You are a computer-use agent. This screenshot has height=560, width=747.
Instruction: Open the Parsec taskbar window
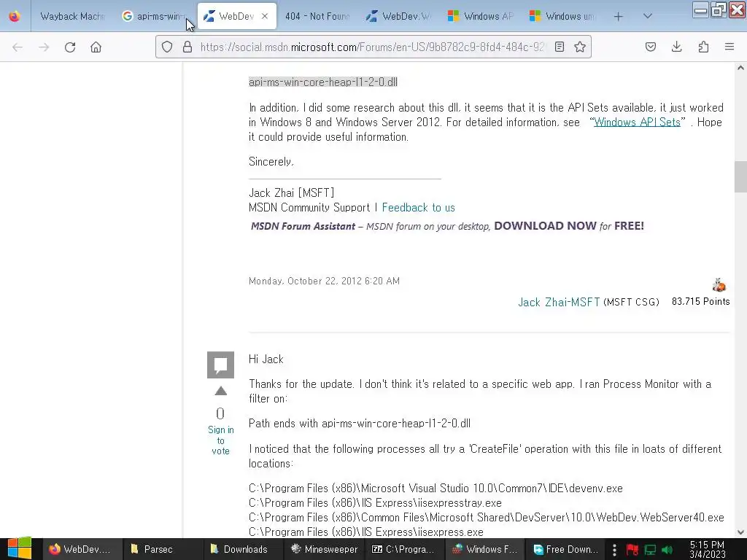coord(163,549)
